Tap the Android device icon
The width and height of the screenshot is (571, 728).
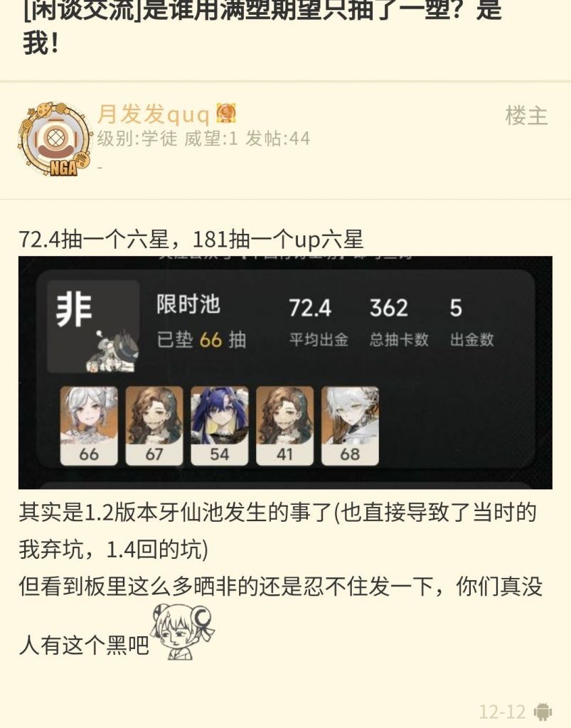click(x=543, y=711)
